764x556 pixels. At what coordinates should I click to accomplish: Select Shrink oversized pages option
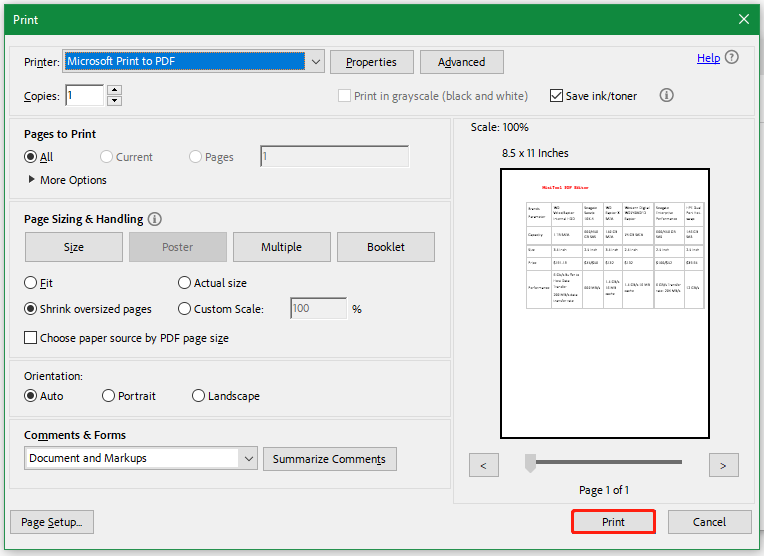[x=30, y=308]
